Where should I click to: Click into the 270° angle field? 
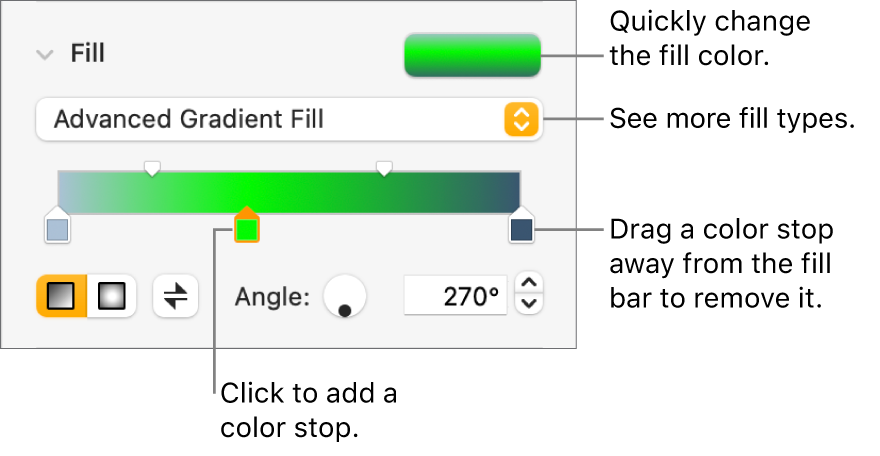tap(454, 297)
